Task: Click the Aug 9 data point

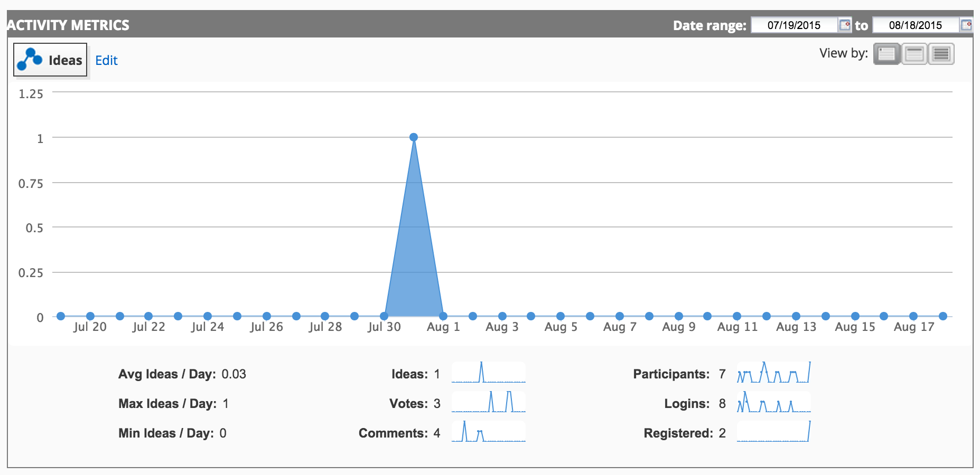Action: point(679,316)
